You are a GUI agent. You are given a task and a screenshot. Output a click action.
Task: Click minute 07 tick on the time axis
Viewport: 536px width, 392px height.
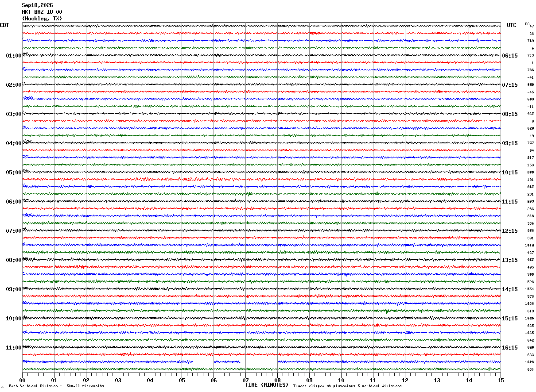point(245,380)
